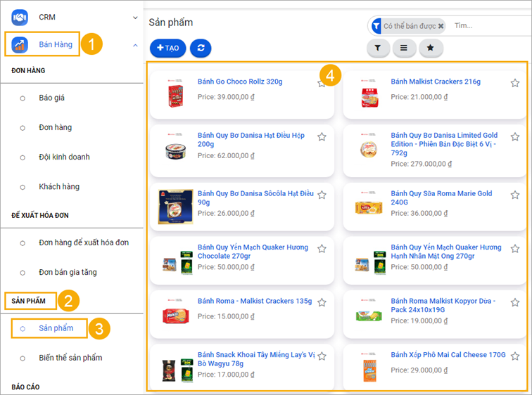Open Bánh Malkist Crackers 216g product
532x395 pixels.
click(436, 82)
